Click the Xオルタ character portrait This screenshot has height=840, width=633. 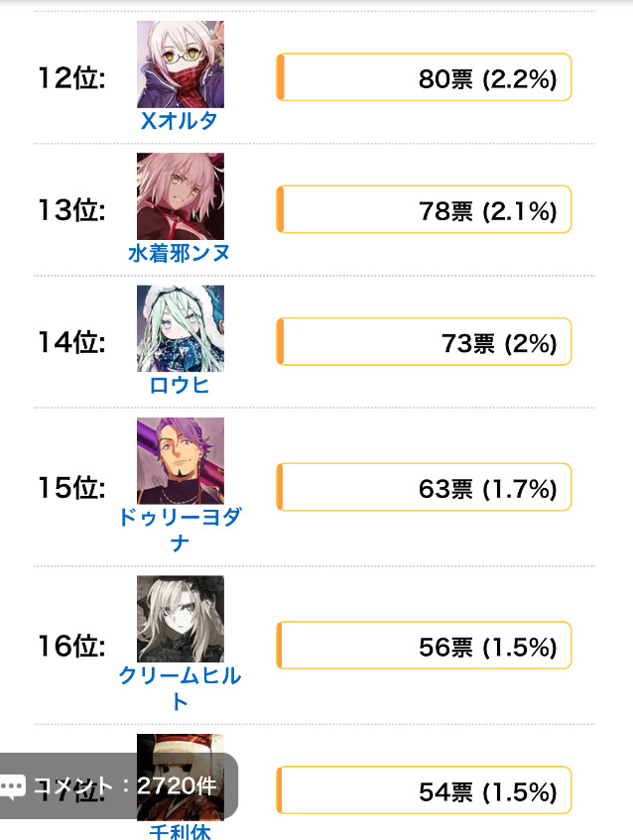[x=181, y=64]
